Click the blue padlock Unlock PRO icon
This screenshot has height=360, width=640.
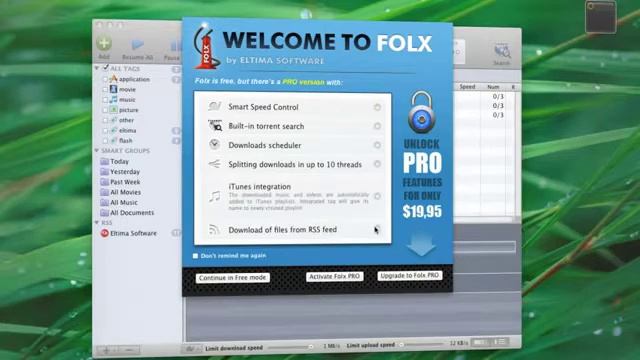click(x=422, y=112)
